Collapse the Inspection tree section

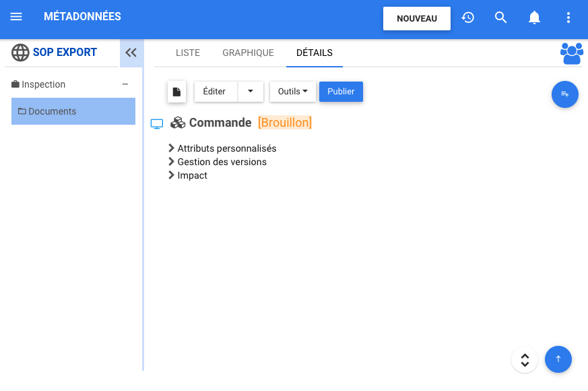pyautogui.click(x=125, y=84)
